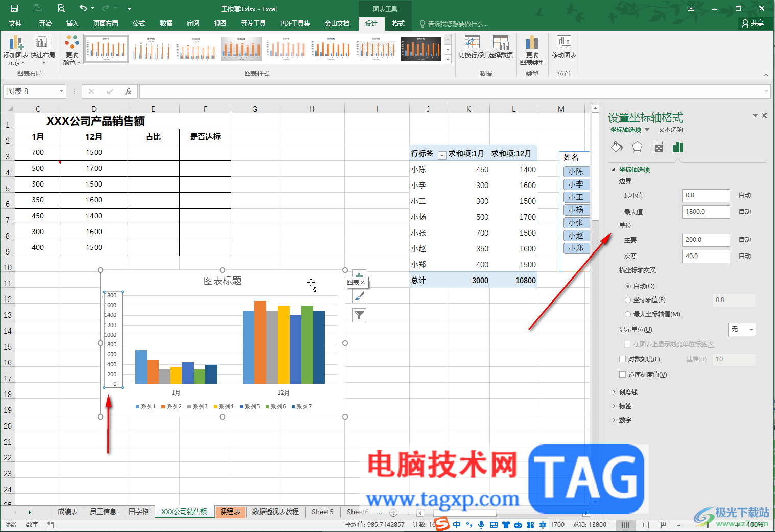Expand the chart styles gallery more arrow

click(448, 59)
